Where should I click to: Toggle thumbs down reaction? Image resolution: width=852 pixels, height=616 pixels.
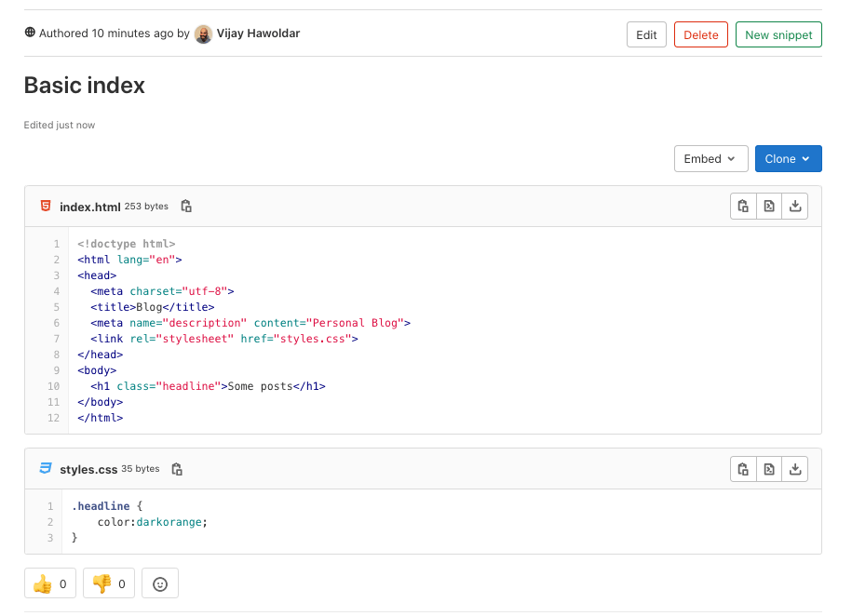pyautogui.click(x=109, y=583)
